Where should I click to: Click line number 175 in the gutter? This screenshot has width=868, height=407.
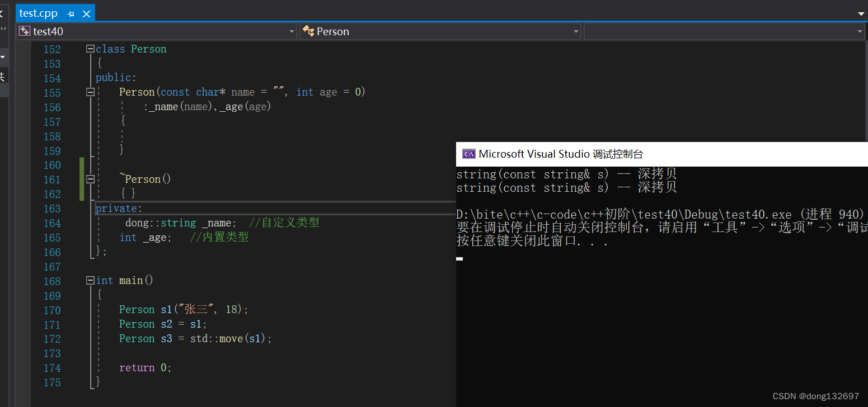coord(52,383)
